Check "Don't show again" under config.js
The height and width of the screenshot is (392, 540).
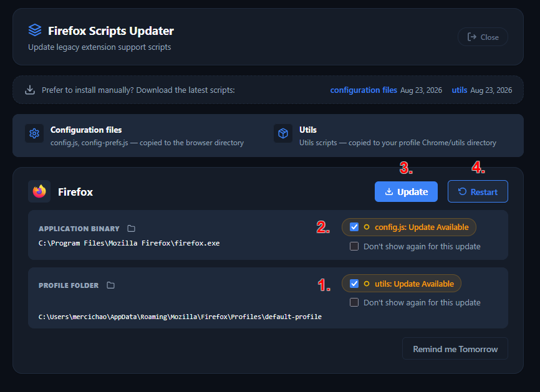point(354,246)
